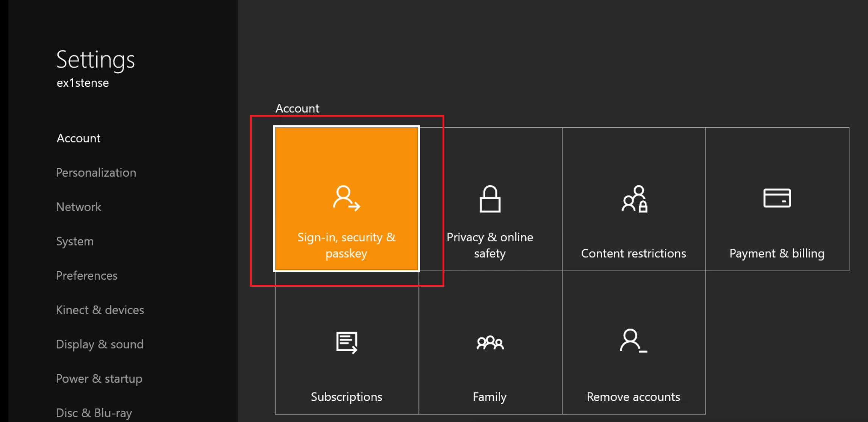868x422 pixels.
Task: Open the Network settings category
Action: pyautogui.click(x=78, y=207)
